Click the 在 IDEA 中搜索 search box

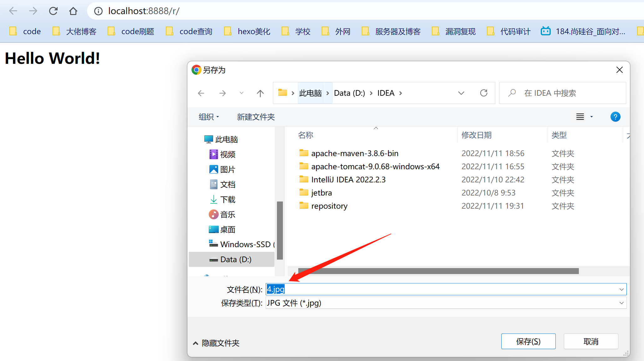coord(562,93)
